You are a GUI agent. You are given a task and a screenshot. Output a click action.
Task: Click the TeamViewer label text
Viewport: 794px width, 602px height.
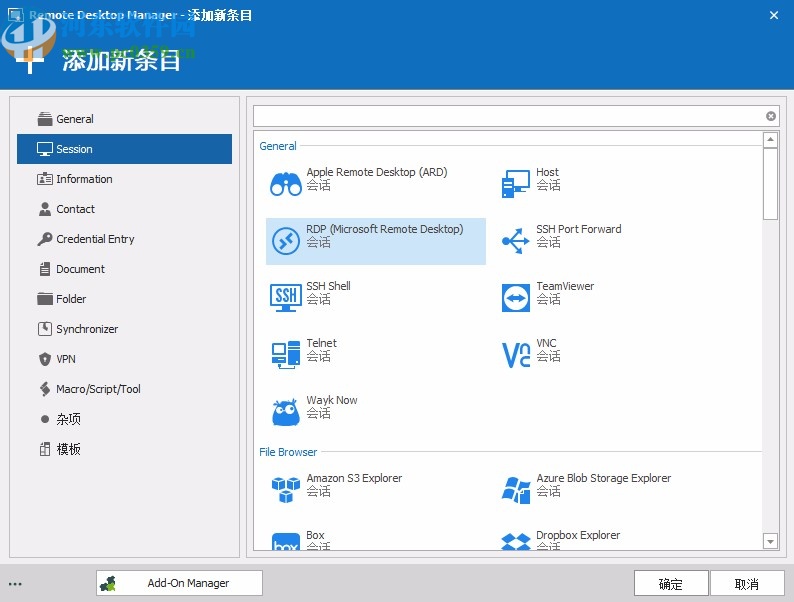tap(565, 286)
